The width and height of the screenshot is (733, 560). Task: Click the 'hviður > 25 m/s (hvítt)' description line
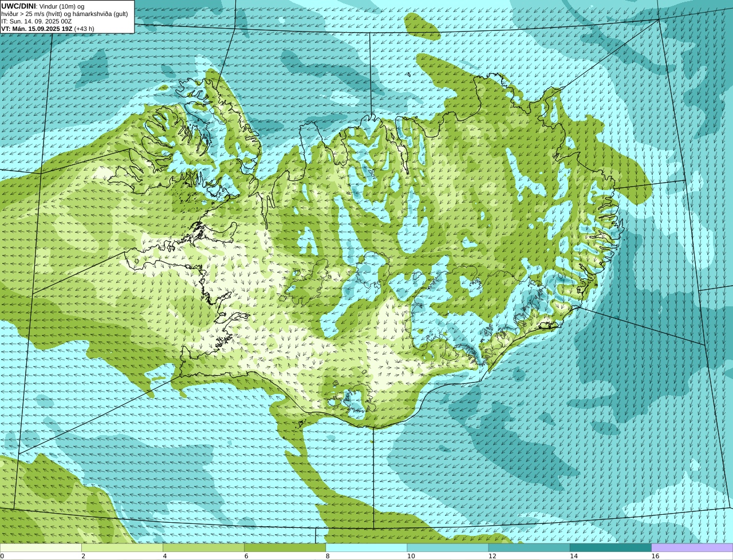click(65, 14)
